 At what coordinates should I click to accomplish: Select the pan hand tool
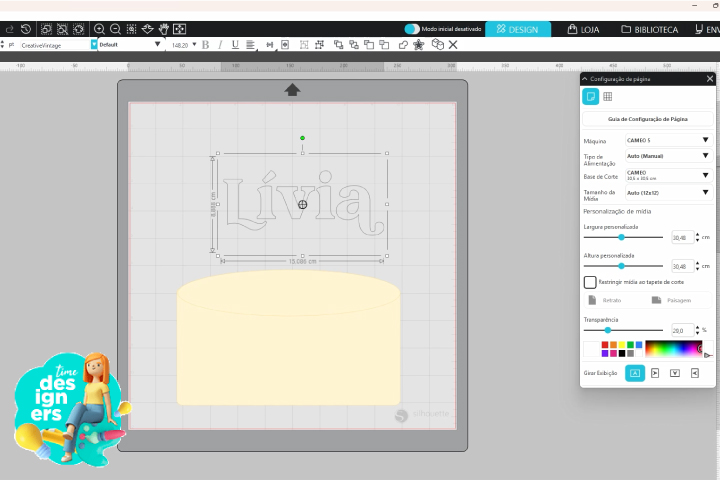[163, 30]
